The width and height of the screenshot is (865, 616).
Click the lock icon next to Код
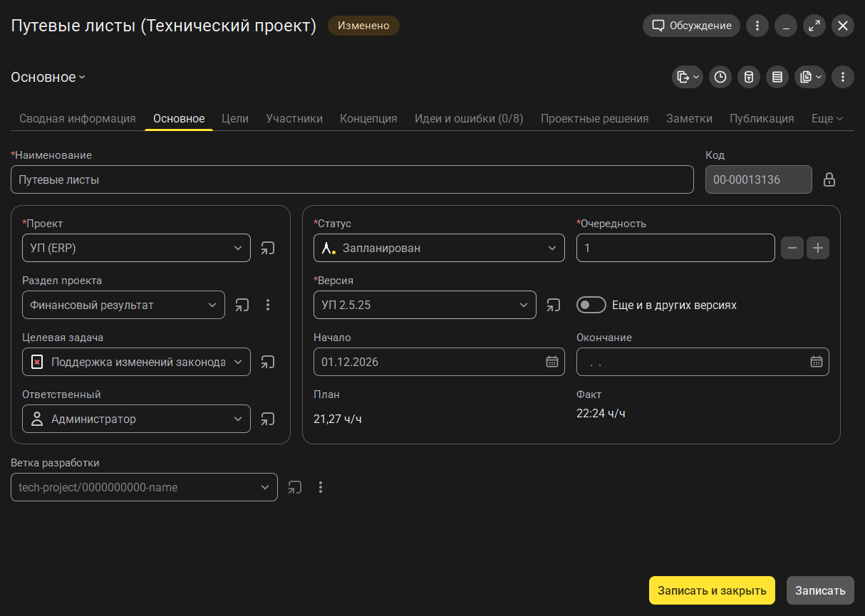(829, 179)
